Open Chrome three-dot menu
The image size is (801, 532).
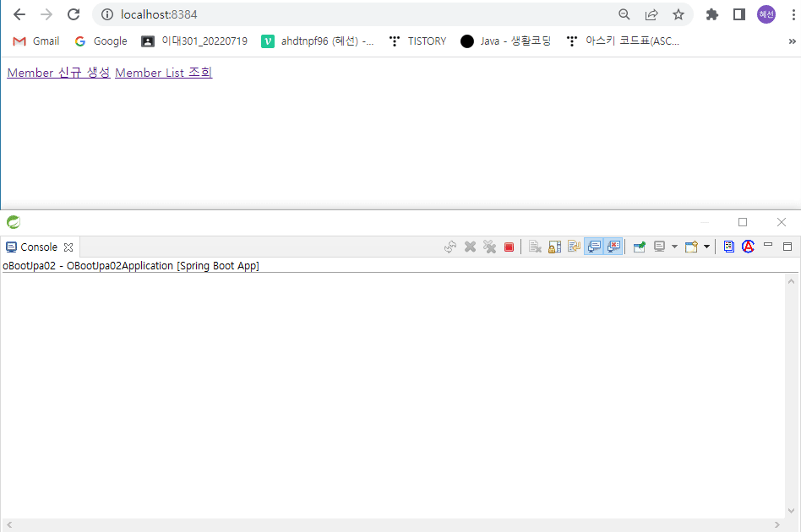click(793, 14)
